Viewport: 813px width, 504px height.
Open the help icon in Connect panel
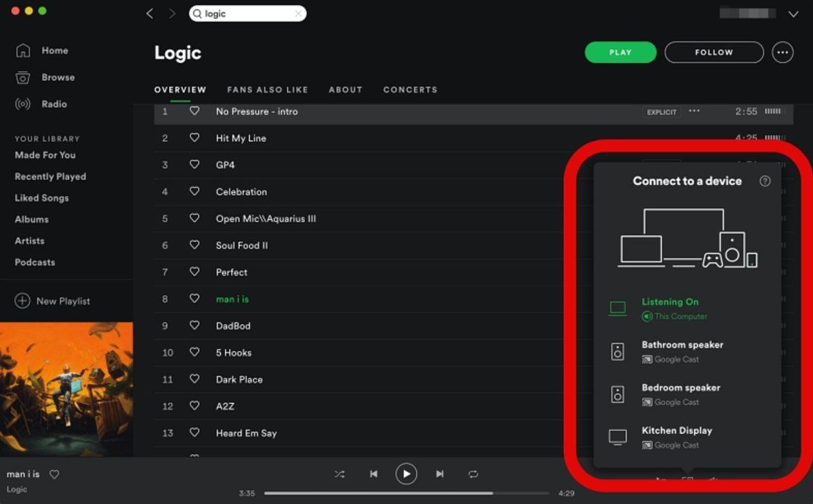pos(765,181)
